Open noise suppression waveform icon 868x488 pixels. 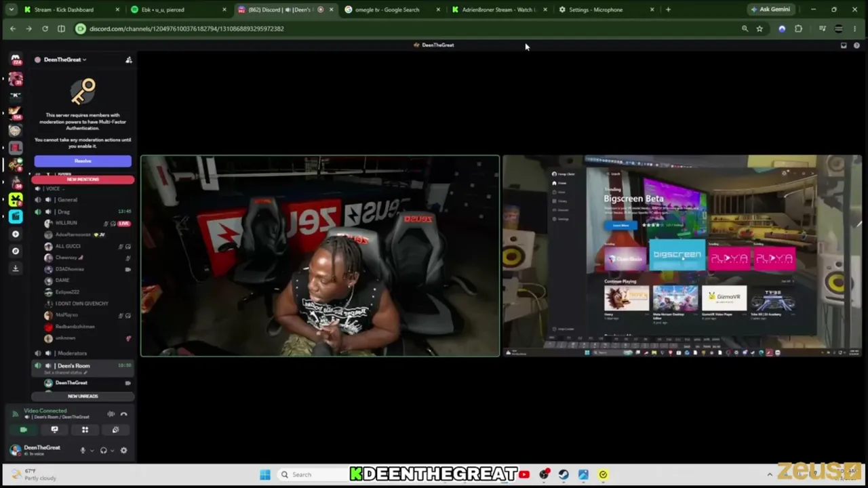[x=111, y=413]
